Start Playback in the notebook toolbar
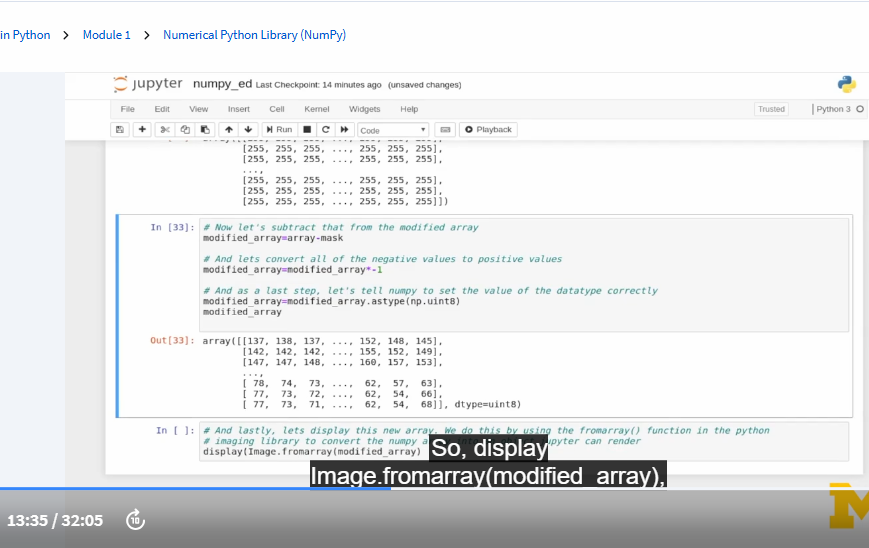Image resolution: width=869 pixels, height=548 pixels. coord(488,130)
